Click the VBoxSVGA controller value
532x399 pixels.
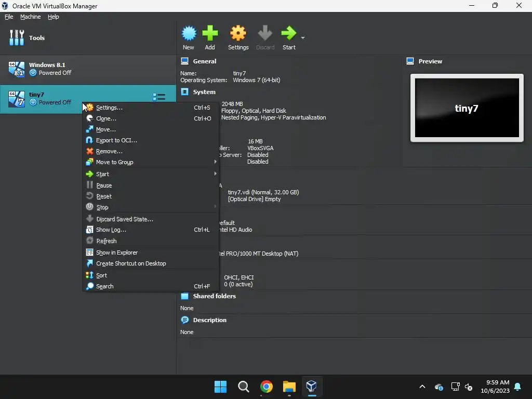260,148
